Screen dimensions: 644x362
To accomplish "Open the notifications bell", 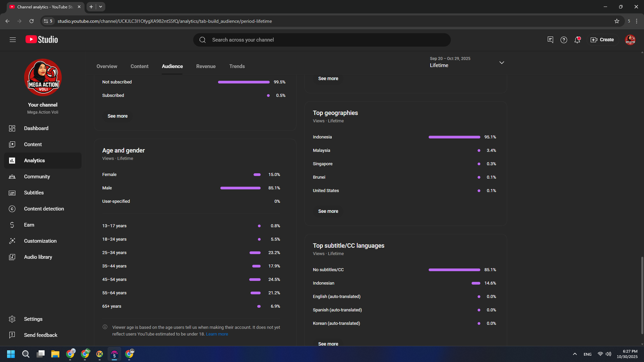I will point(577,40).
